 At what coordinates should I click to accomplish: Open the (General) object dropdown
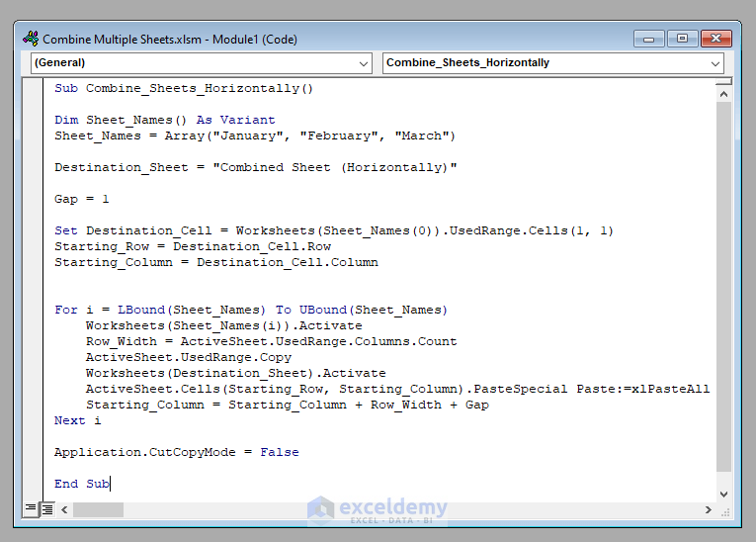[363, 63]
